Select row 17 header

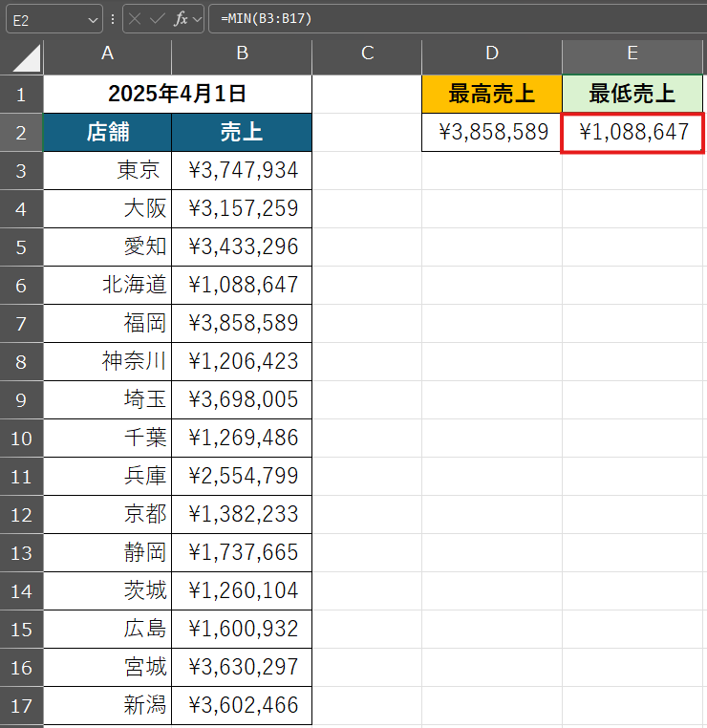pyautogui.click(x=21, y=706)
